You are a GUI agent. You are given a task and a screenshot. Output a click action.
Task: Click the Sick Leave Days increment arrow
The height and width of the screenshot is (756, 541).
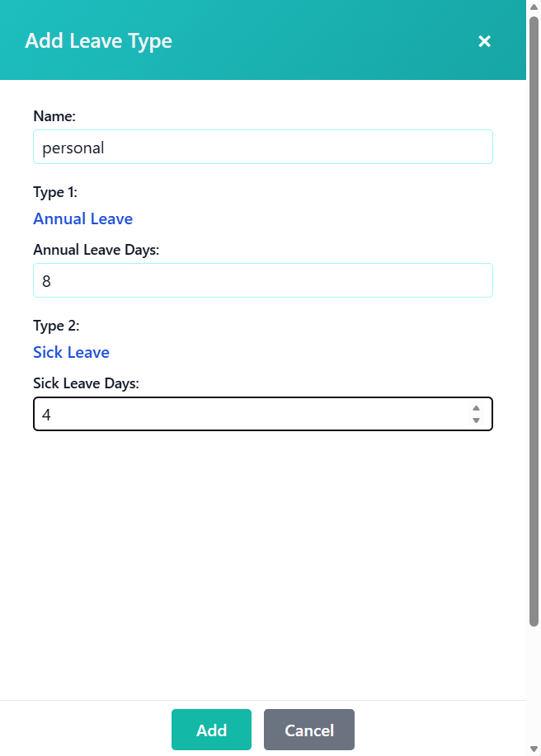click(476, 407)
